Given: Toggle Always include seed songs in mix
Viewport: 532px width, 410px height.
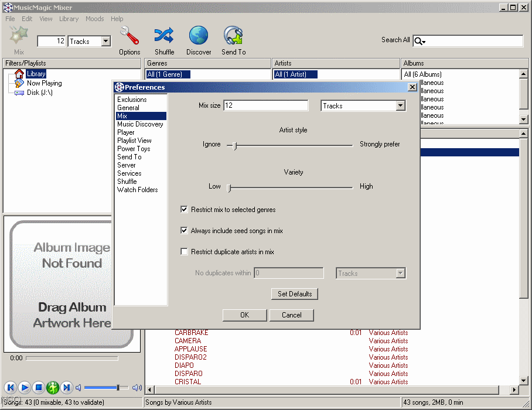Looking at the screenshot, I should 184,231.
